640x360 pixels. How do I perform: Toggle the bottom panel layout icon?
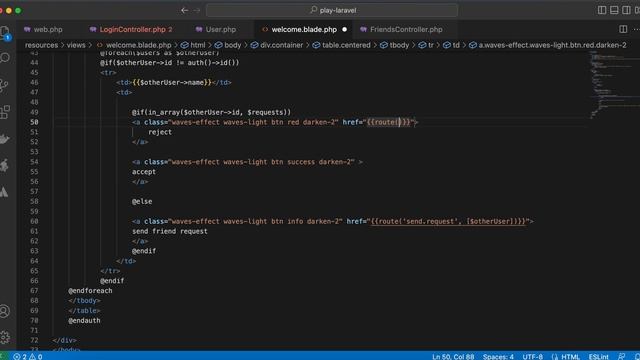[614, 10]
